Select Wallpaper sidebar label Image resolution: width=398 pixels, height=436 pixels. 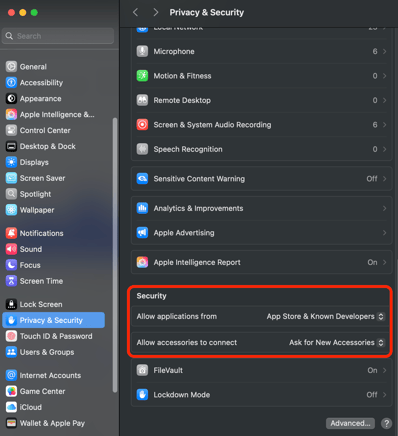(37, 210)
